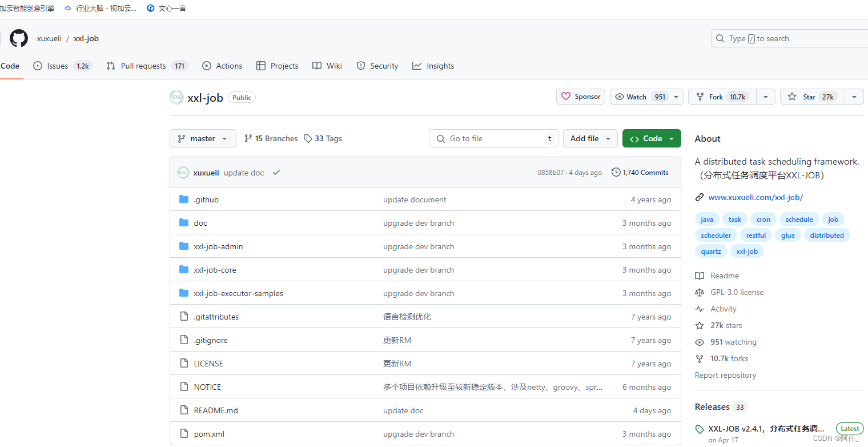The image size is (868, 447).
Task: Expand the Fork dropdown arrow
Action: coord(766,97)
